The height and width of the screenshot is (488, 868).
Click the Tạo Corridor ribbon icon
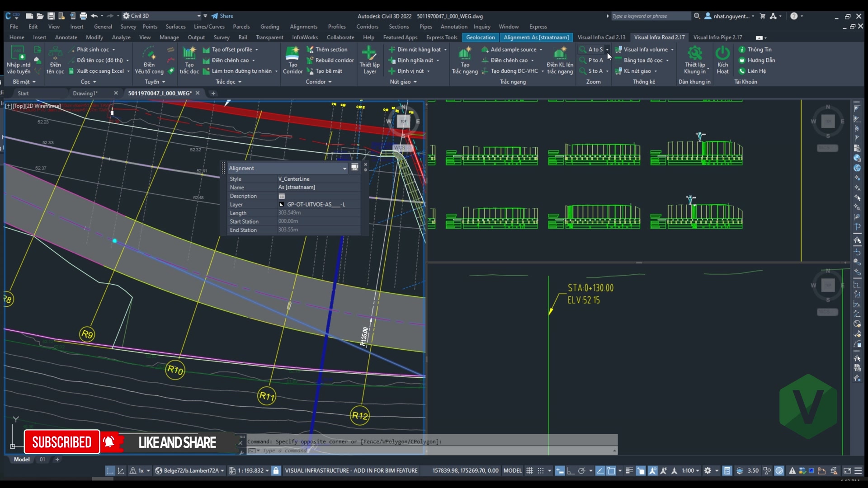(x=292, y=60)
